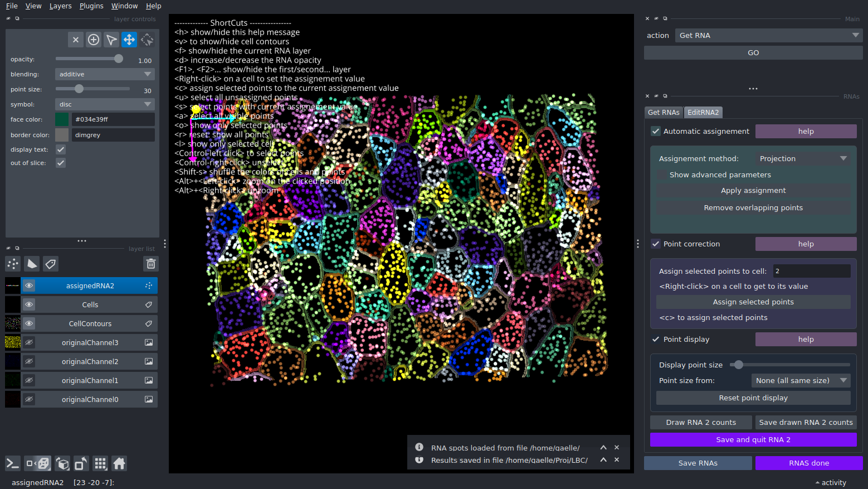This screenshot has height=489, width=868.
Task: Click points type icon of assignedRNA2 layer
Action: [149, 285]
